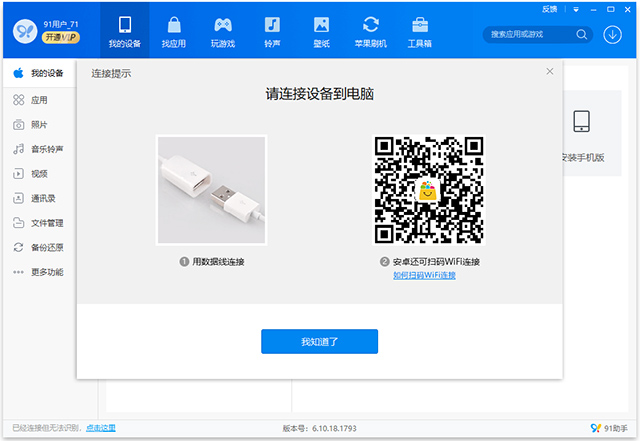
Task: Click the 请连接设备到电脑 heading
Action: click(x=320, y=94)
